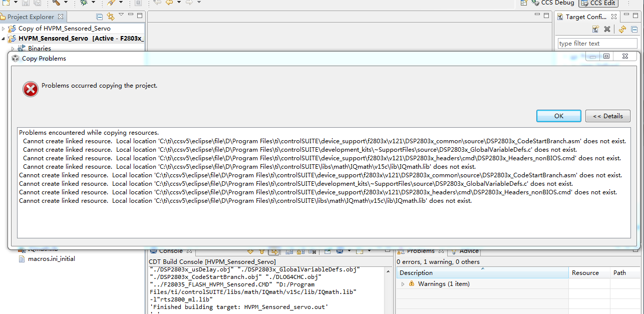
Task: Switch to the CCS Debug perspective
Action: coord(553,3)
